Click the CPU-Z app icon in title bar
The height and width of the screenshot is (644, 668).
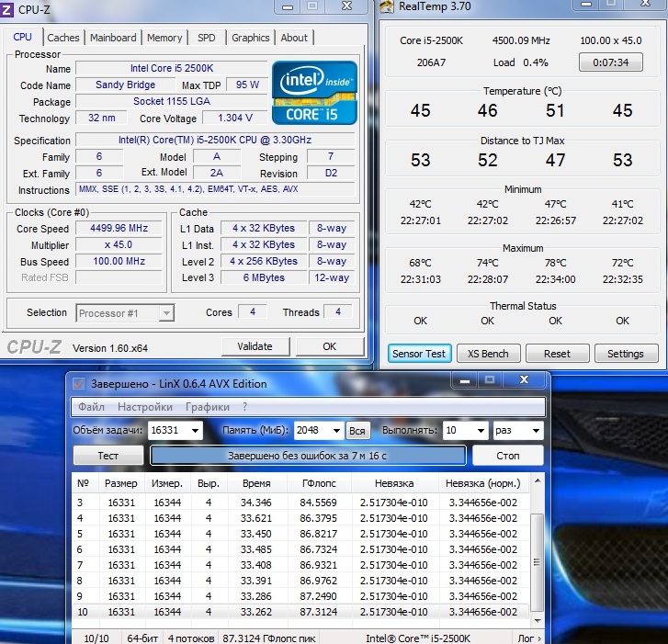coord(6,8)
